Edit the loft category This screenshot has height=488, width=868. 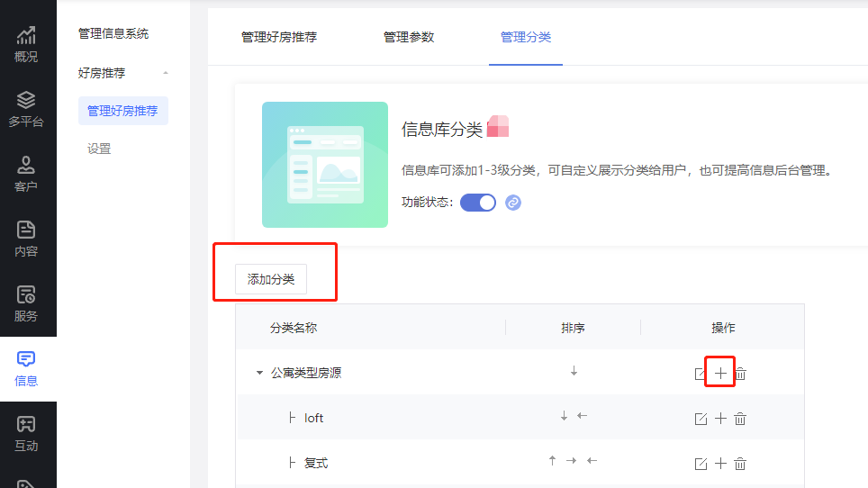pyautogui.click(x=701, y=419)
